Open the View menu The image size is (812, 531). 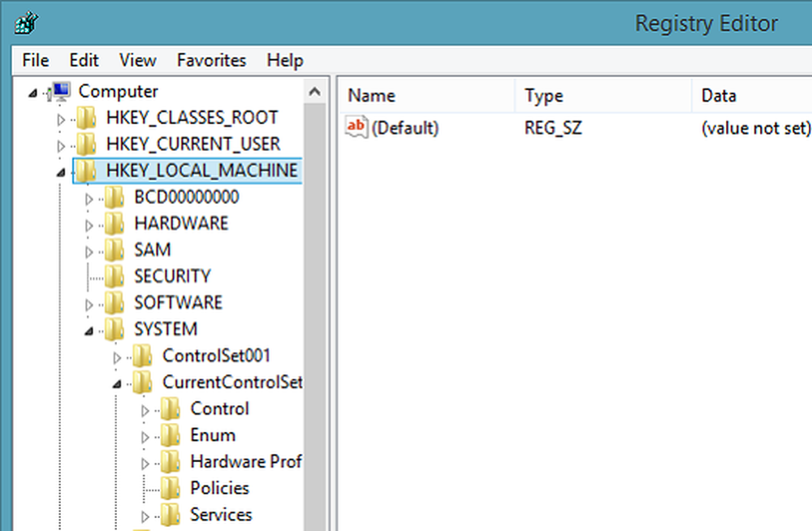[137, 60]
